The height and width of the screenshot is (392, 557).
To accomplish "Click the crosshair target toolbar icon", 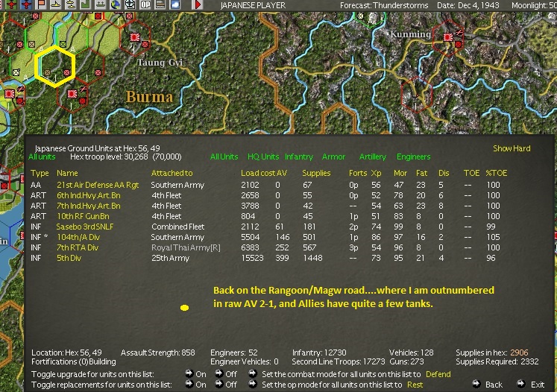I will 130,4.
